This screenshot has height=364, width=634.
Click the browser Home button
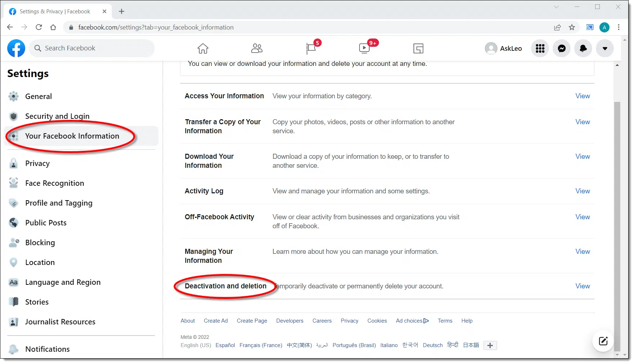(x=53, y=27)
